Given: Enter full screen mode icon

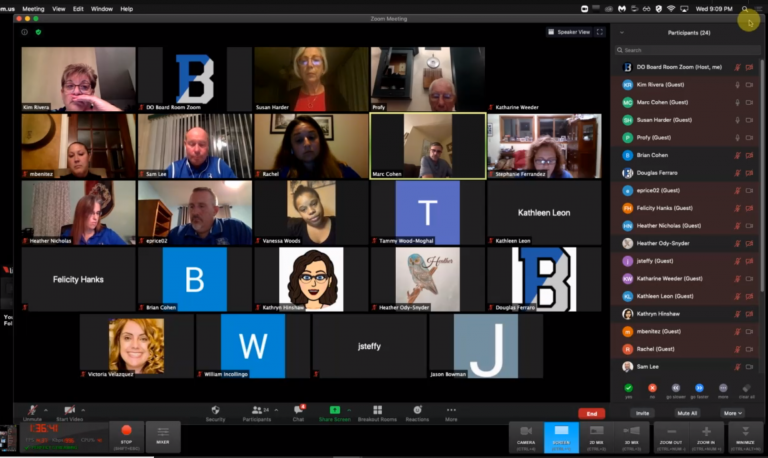Looking at the screenshot, I should click(x=600, y=32).
